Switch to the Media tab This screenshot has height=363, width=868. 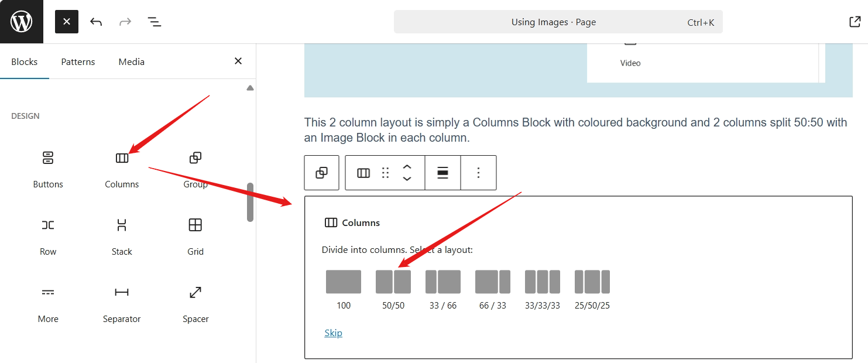132,61
